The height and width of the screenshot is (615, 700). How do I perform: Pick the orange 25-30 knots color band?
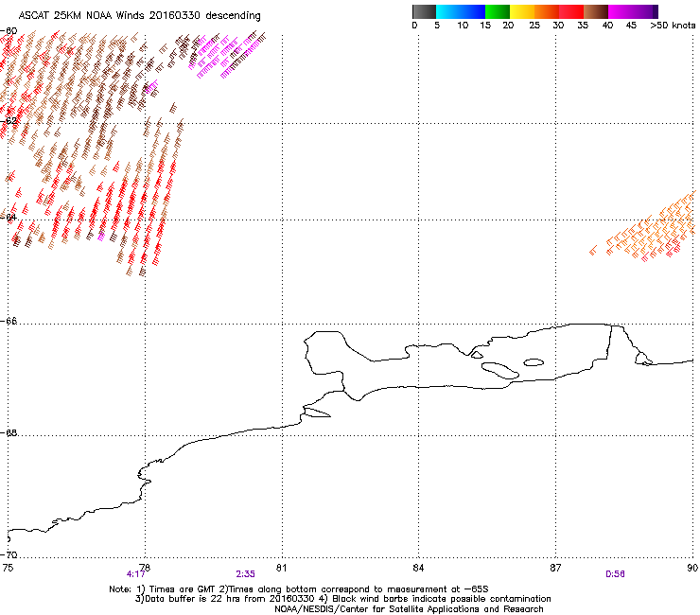tap(547, 11)
